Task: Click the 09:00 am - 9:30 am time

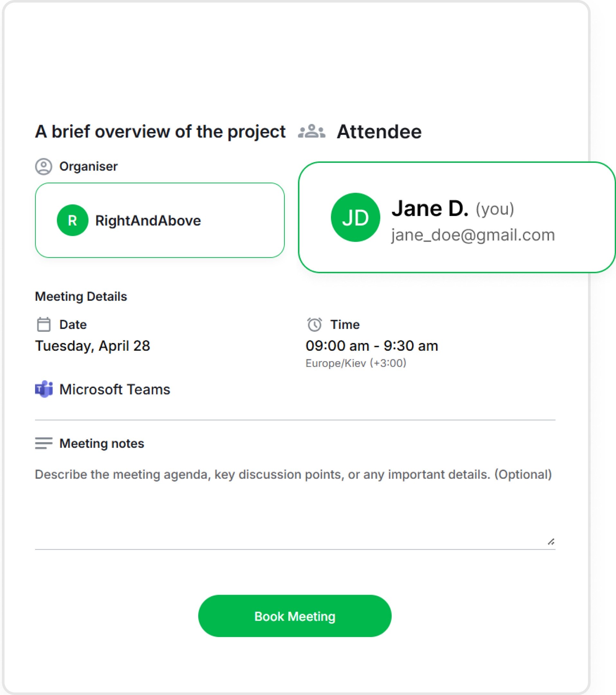Action: tap(372, 346)
